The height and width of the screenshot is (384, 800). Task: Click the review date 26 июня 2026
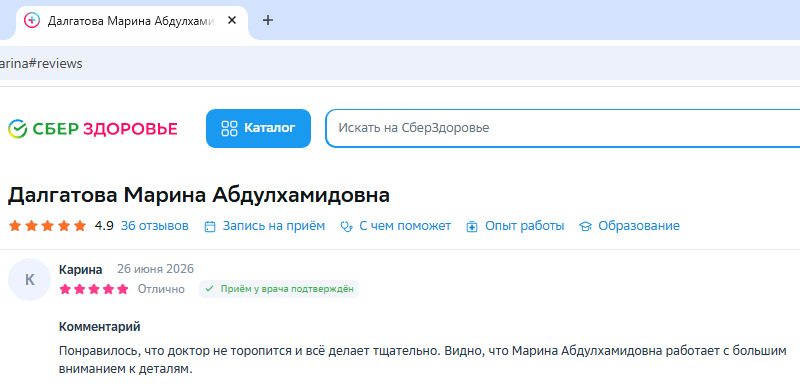pyautogui.click(x=156, y=269)
